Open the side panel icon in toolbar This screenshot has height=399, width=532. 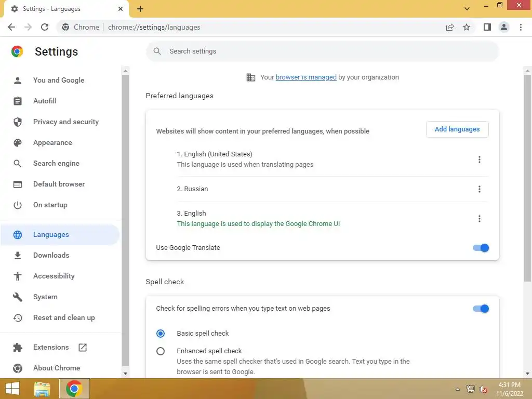pyautogui.click(x=487, y=27)
